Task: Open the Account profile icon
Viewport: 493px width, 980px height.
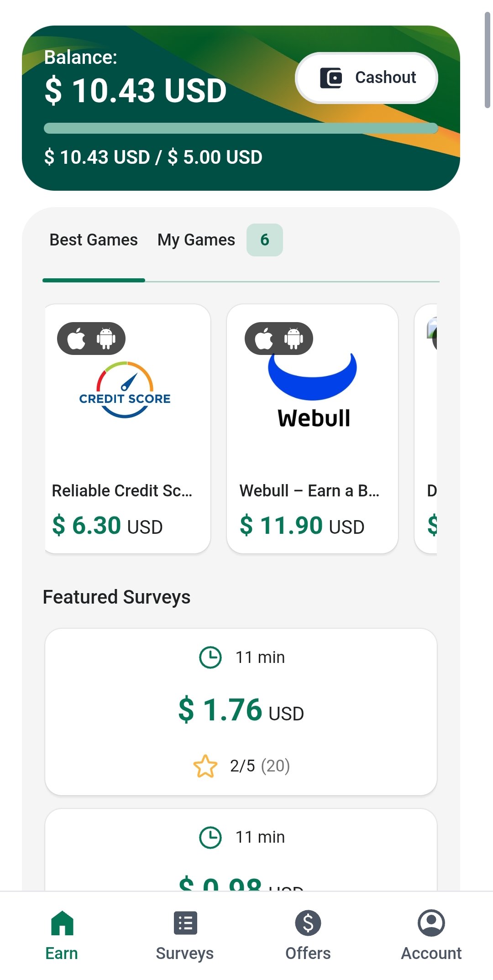Action: [x=431, y=923]
